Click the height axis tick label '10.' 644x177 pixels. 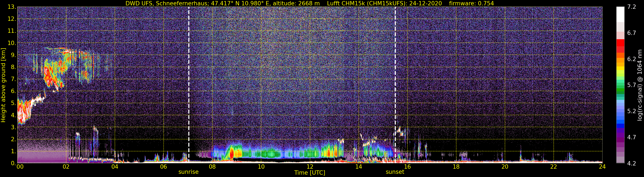[x=12, y=43]
